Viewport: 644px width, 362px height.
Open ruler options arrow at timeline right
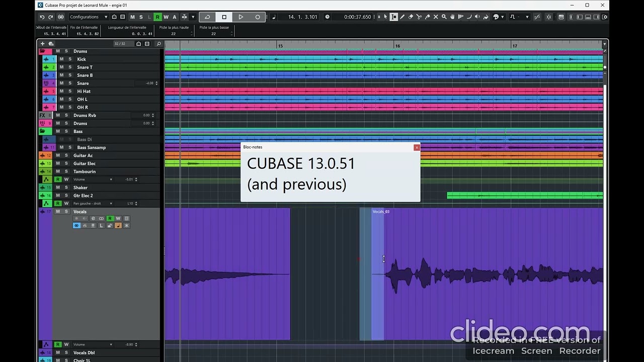click(x=605, y=44)
